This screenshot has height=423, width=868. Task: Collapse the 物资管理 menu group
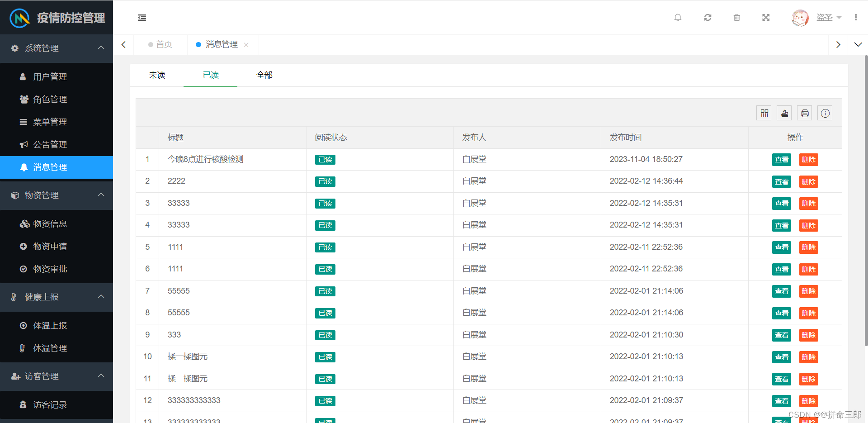click(57, 195)
